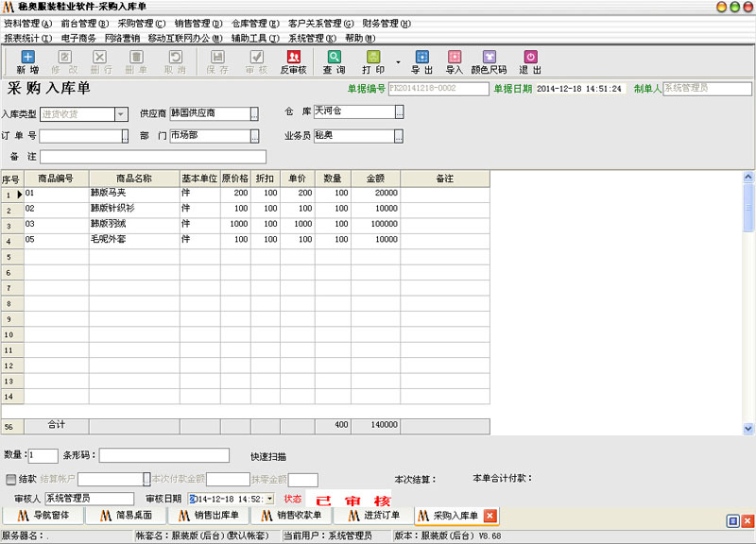The image size is (756, 544).
Task: Switch to the 销售收款单 tab
Action: [292, 516]
